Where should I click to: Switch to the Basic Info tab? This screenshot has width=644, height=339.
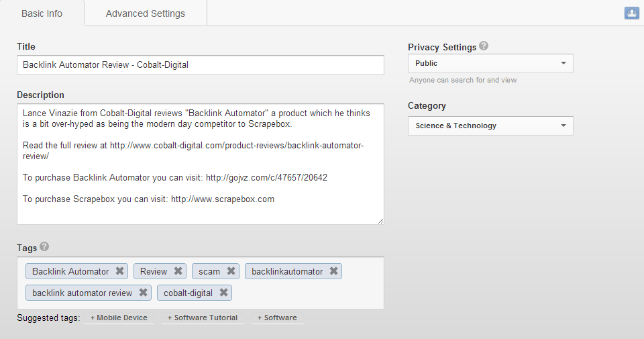click(x=42, y=13)
